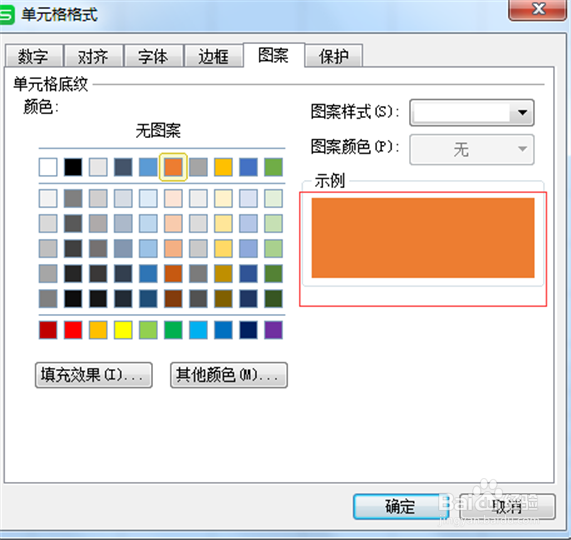Switch to the 对齐 tab

pyautogui.click(x=94, y=56)
